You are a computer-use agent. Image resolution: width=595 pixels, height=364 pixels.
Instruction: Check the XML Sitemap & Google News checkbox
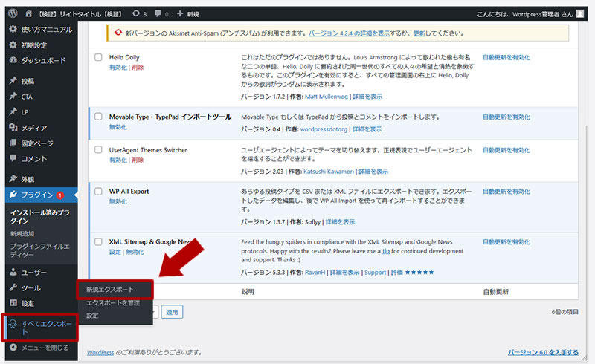pos(98,241)
